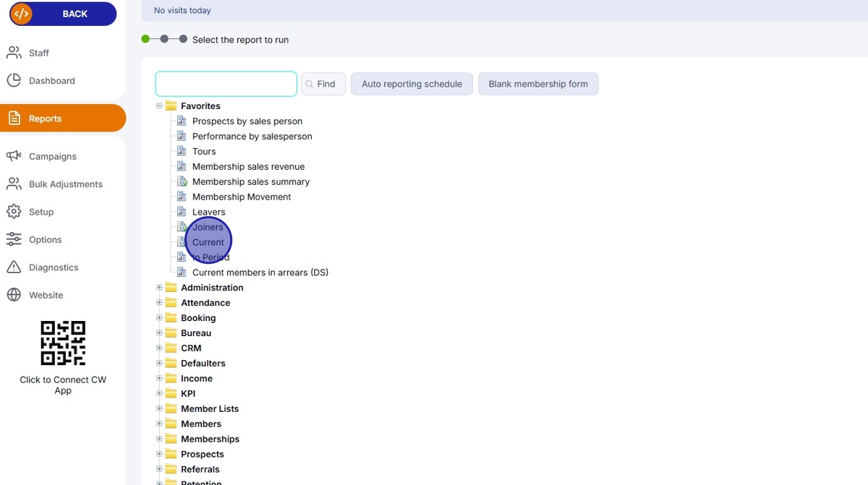Open the In Period report

(211, 257)
